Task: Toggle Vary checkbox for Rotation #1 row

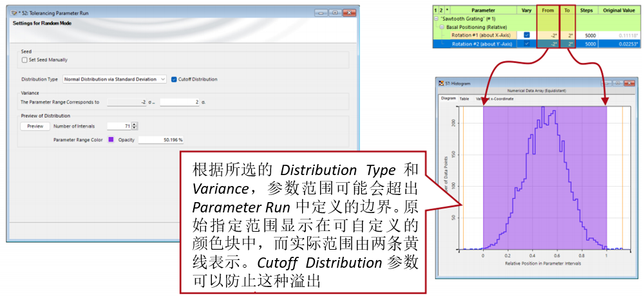Action: click(x=527, y=35)
